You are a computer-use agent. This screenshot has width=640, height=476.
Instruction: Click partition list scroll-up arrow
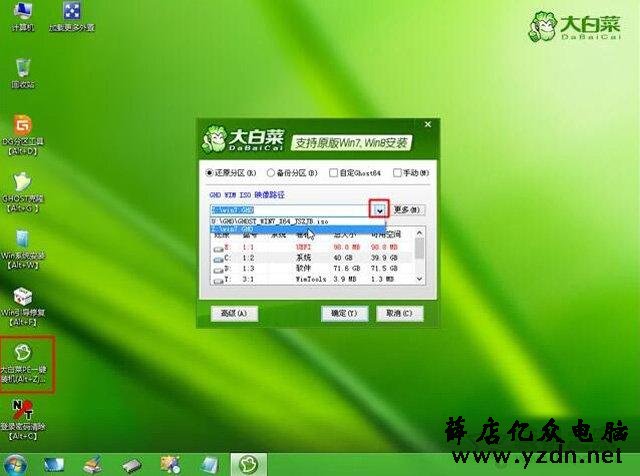pyautogui.click(x=419, y=233)
